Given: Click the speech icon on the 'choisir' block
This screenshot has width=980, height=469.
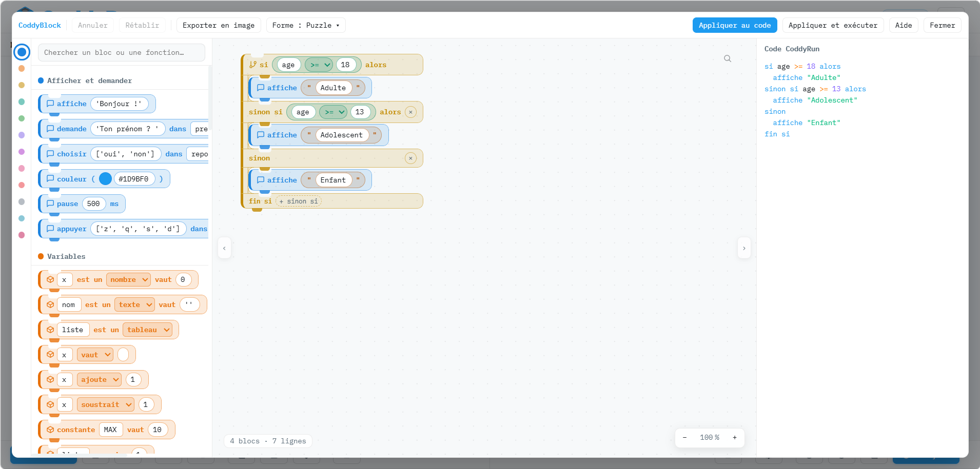Looking at the screenshot, I should pyautogui.click(x=50, y=154).
